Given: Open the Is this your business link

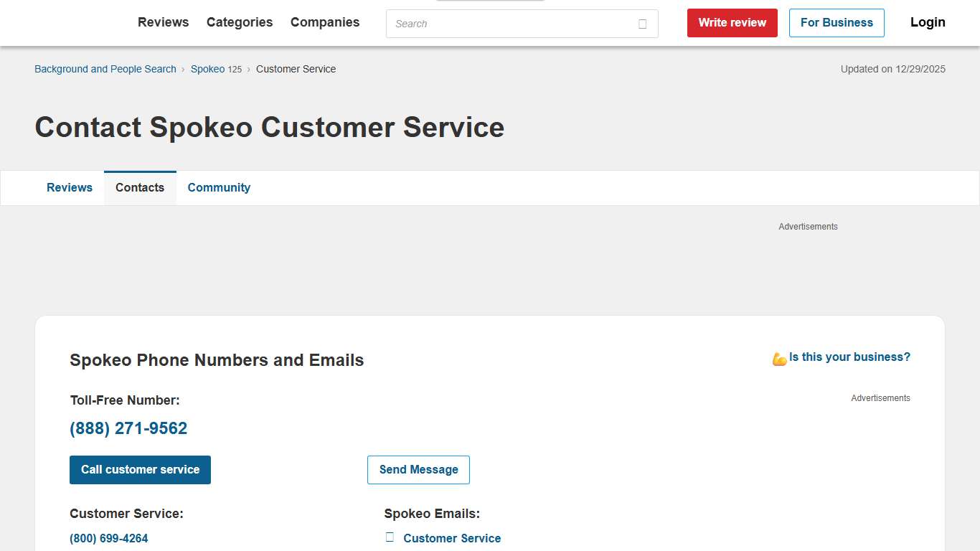Looking at the screenshot, I should click(x=849, y=357).
